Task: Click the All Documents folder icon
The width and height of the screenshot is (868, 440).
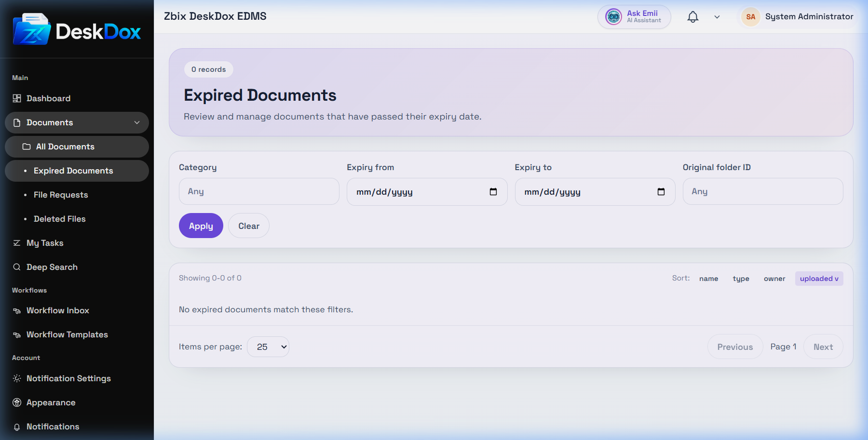Action: [x=27, y=147]
